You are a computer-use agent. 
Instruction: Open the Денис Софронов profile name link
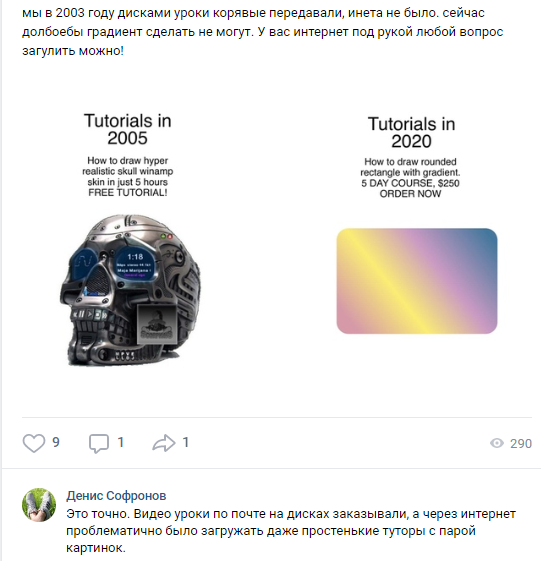click(x=116, y=496)
